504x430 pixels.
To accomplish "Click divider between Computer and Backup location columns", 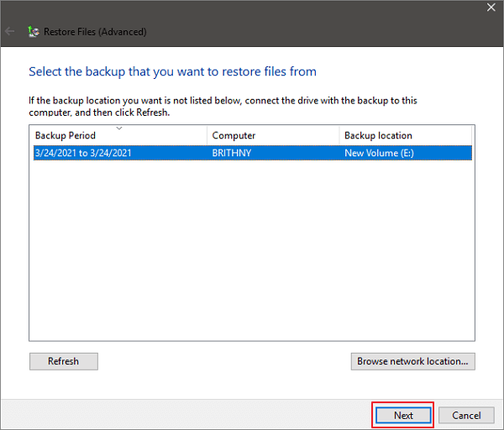I will click(x=339, y=136).
